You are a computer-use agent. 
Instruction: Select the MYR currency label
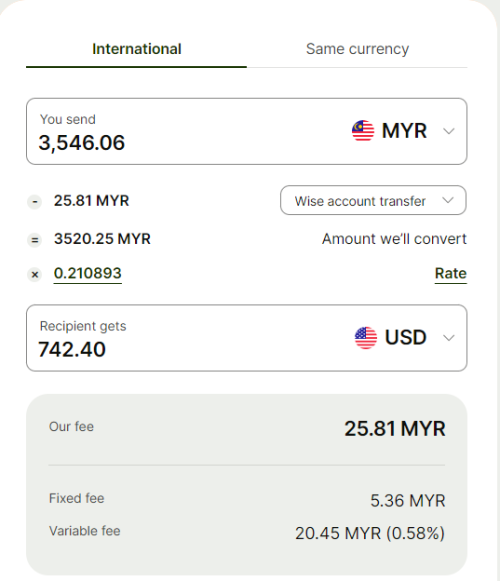pos(404,131)
